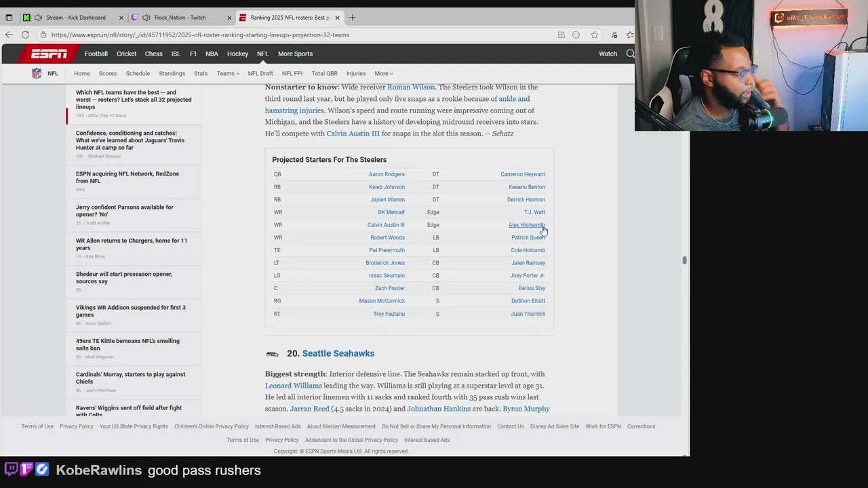
Task: Open the NFL Scores page
Action: click(108, 73)
